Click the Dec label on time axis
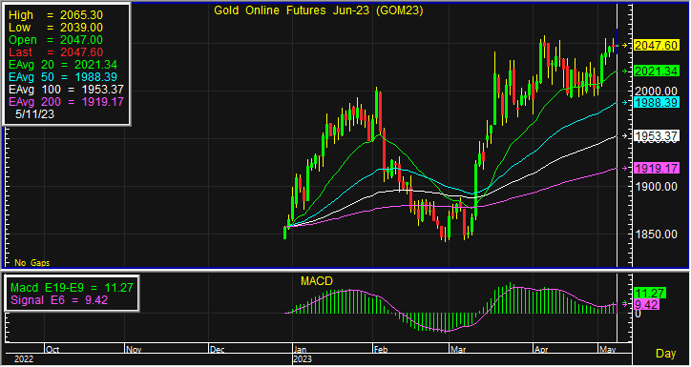The width and height of the screenshot is (691, 367). coord(217,349)
